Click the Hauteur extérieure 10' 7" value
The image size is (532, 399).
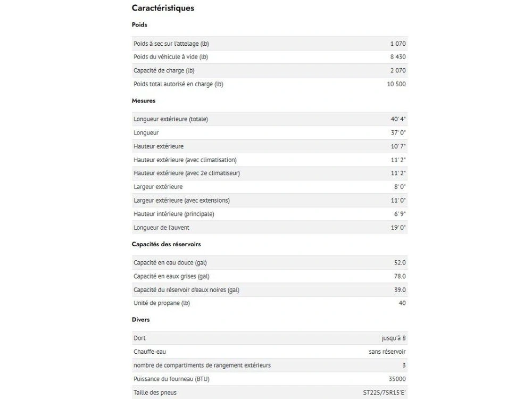pyautogui.click(x=398, y=146)
